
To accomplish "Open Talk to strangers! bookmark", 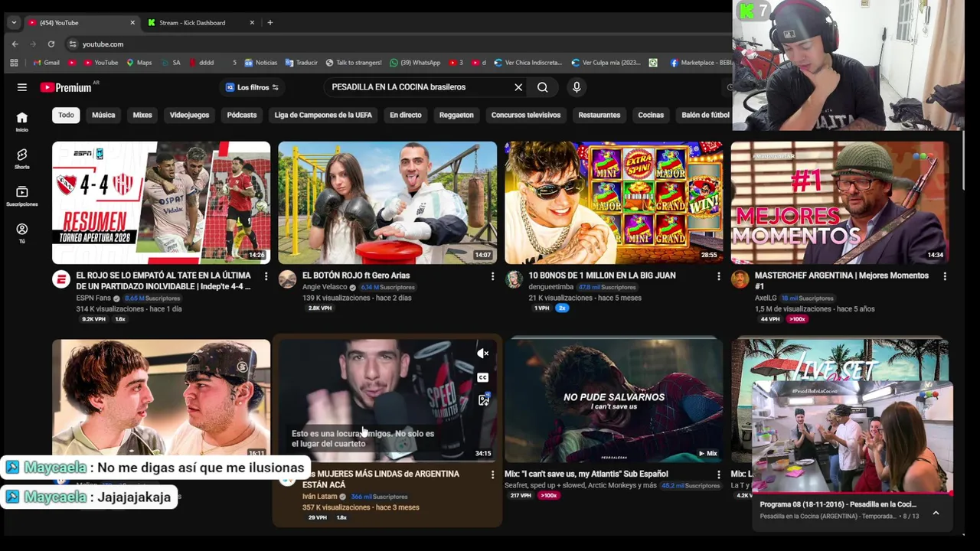I will (353, 63).
